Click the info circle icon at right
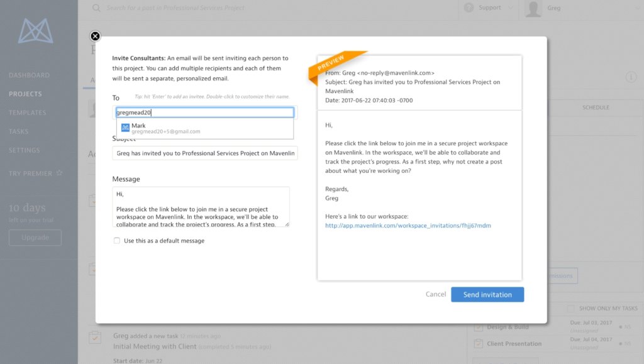This screenshot has width=644, height=364. point(631,77)
